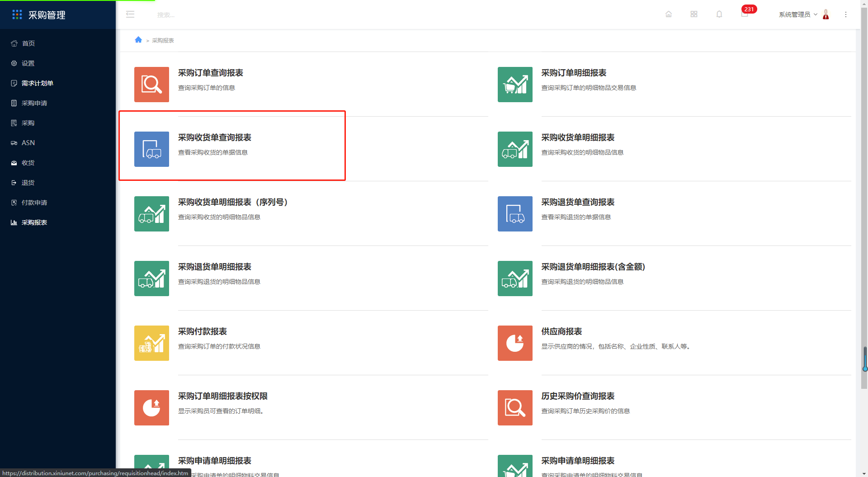Open the 采购退货单明细报表 title link
Viewport: 868px width, 477px height.
[214, 267]
